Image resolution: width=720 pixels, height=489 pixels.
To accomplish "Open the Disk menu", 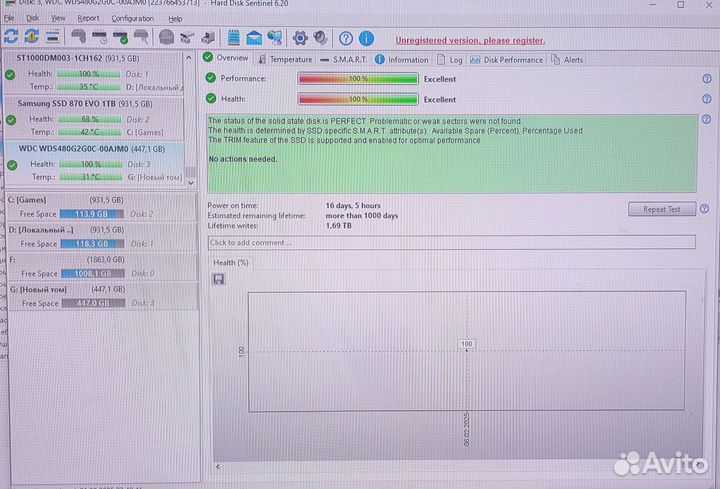I will tap(33, 18).
